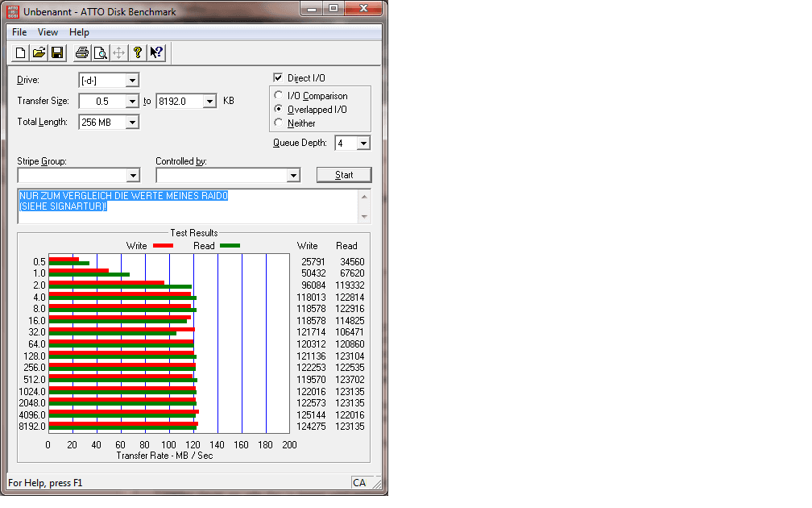The image size is (812, 508).
Task: Open the maximum Transfer Size dropdown 8192.0
Action: 209,101
